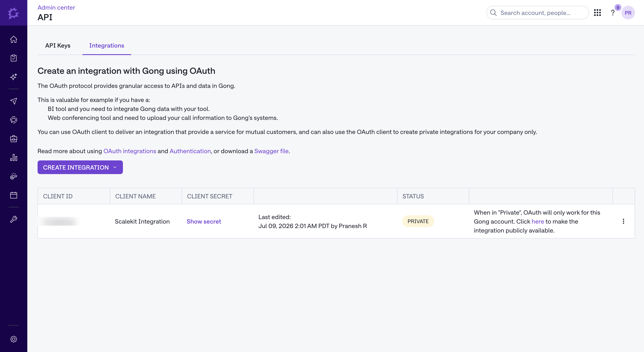644x352 pixels.
Task: Switch to the API Keys tab
Action: [x=58, y=45]
